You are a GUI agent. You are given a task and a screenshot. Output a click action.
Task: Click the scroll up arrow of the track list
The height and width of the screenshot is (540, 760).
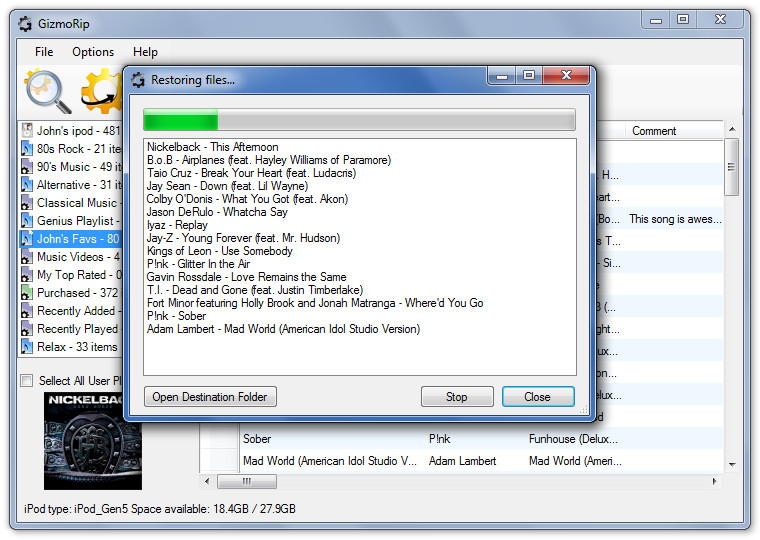click(x=732, y=129)
